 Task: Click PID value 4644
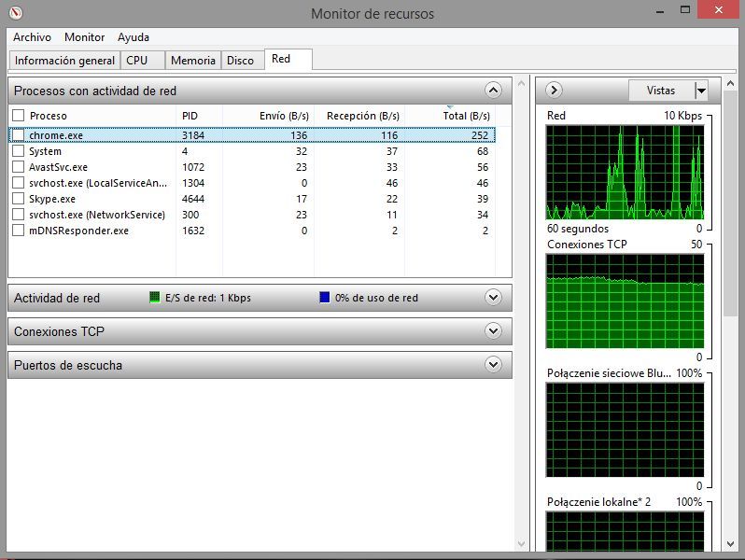coord(193,199)
